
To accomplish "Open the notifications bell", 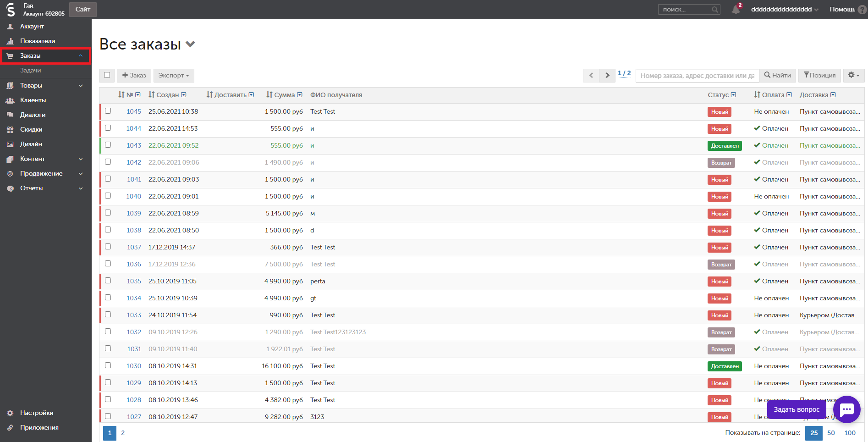I will point(736,9).
